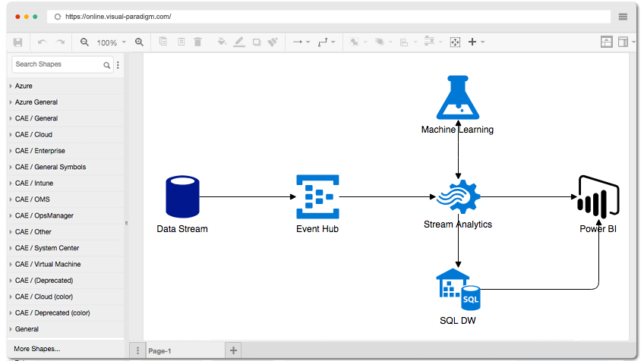Click the search magnifier icon in Search Shapes
The image size is (644, 361).
coord(107,64)
